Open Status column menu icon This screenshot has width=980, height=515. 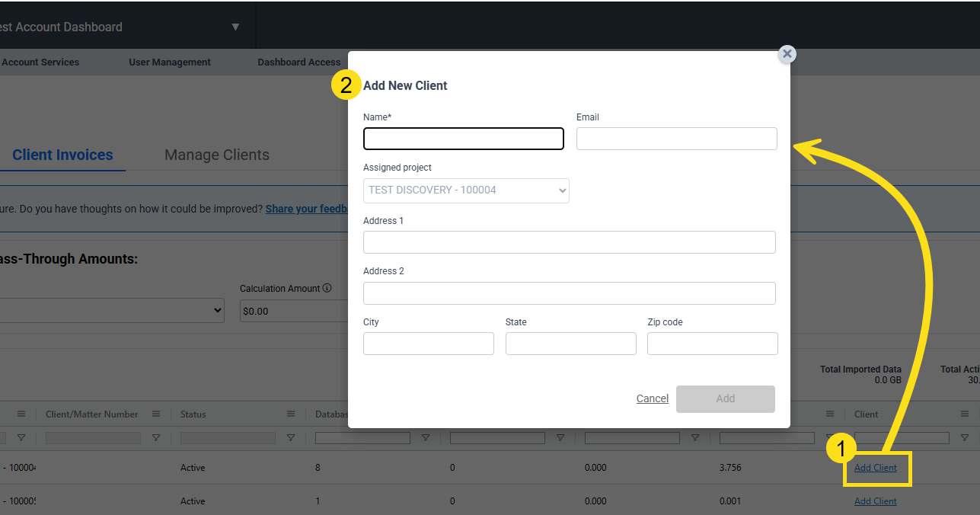point(291,414)
